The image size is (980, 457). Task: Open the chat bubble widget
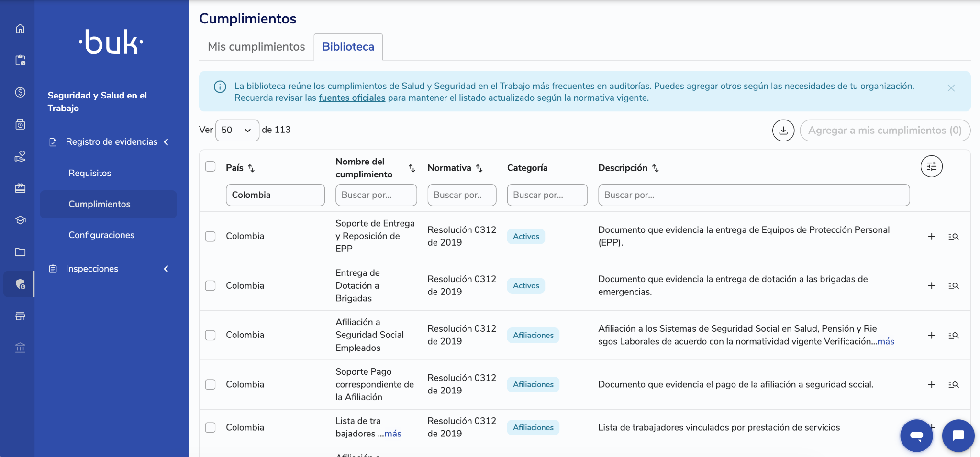point(958,435)
